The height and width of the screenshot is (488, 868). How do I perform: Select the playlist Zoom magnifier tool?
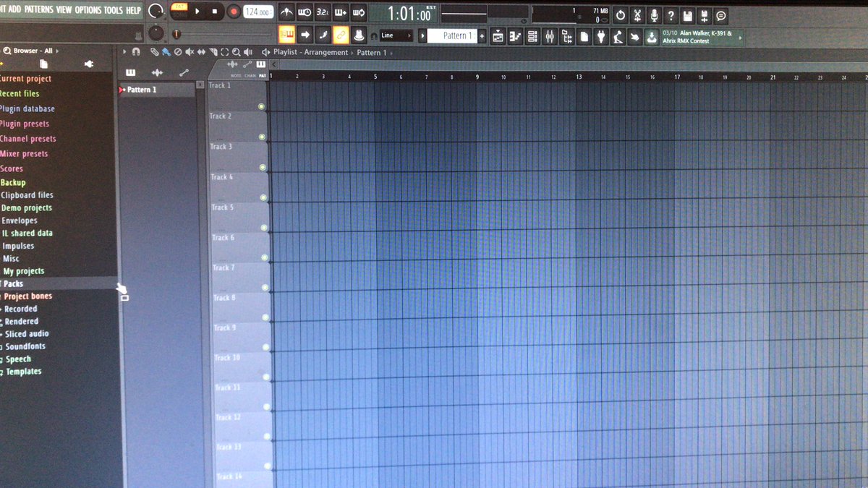tap(236, 52)
